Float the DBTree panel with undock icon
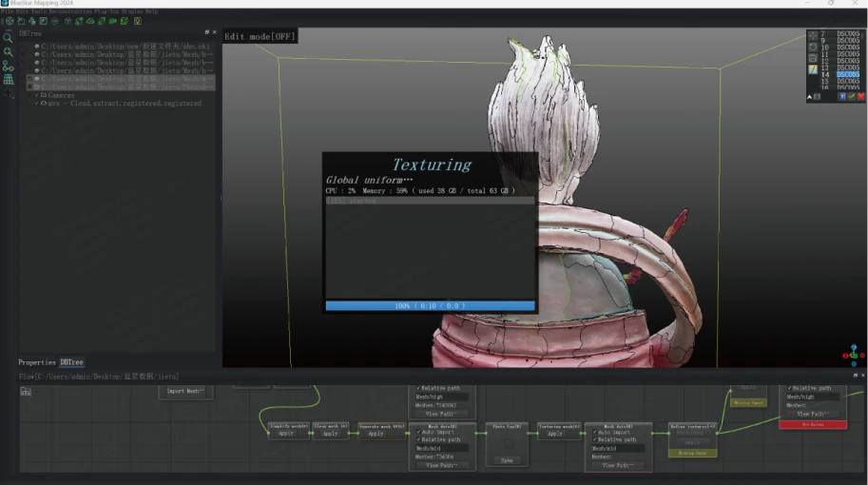 [205, 33]
